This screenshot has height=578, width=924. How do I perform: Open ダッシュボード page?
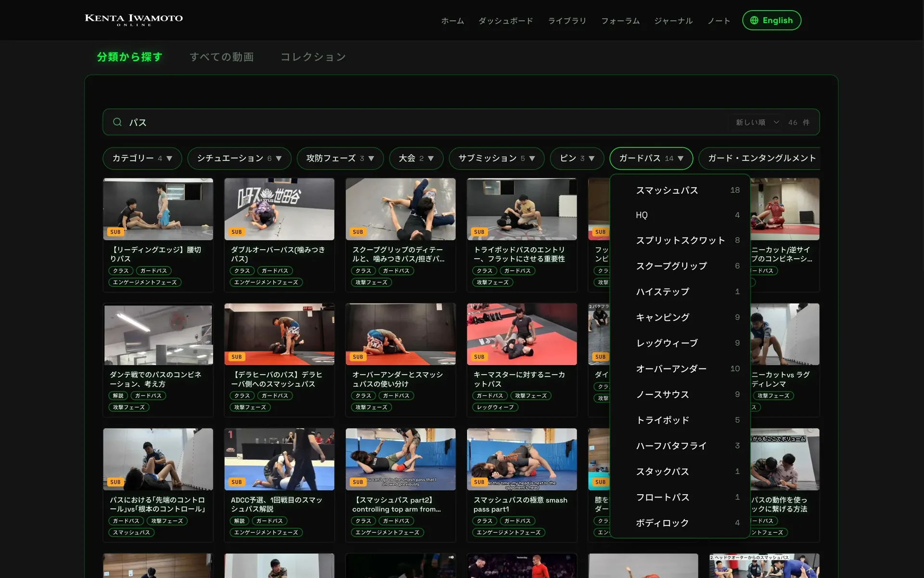click(x=506, y=21)
